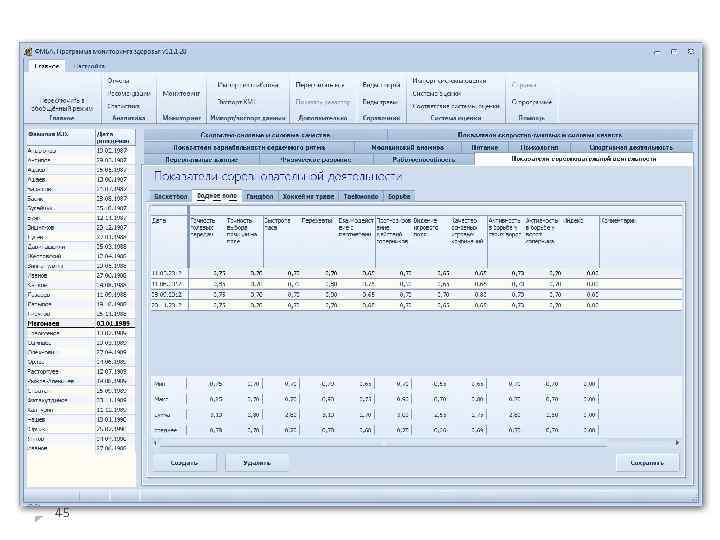Screen dimensions: 720x540
Task: Open Виды спорта reference list
Action: pyautogui.click(x=381, y=85)
